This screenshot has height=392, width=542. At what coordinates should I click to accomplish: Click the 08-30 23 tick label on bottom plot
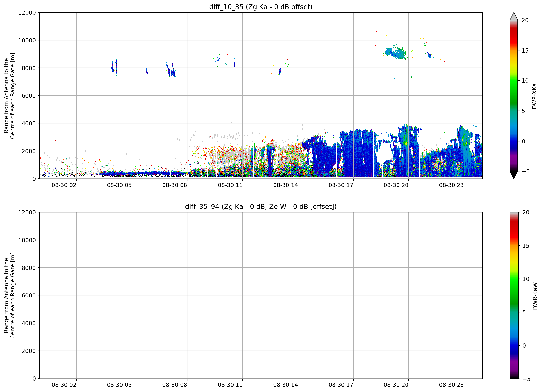(x=451, y=385)
